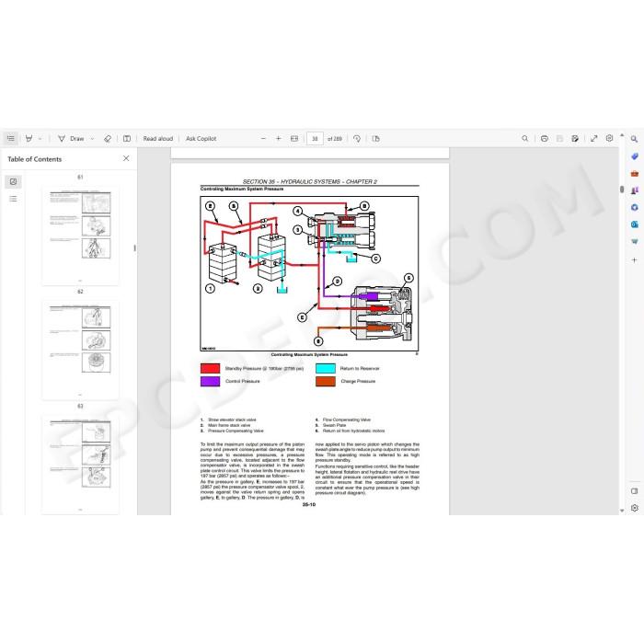Screen dimensions: 644x644
Task: Open page 62 thumbnail
Action: click(x=81, y=350)
